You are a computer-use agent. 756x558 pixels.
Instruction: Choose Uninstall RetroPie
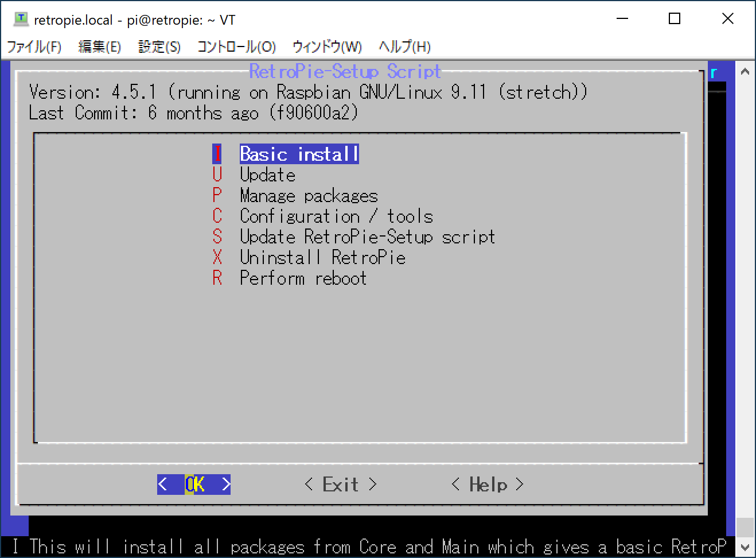[322, 257]
